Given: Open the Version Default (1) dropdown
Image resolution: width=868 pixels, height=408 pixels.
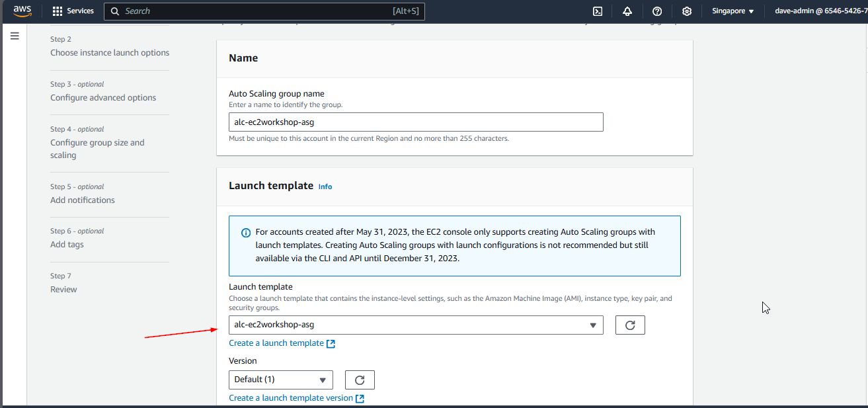Looking at the screenshot, I should tap(280, 380).
